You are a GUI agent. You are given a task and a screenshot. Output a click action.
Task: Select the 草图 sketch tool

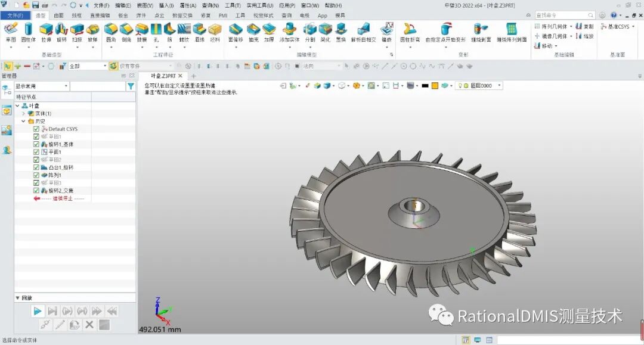click(x=11, y=33)
